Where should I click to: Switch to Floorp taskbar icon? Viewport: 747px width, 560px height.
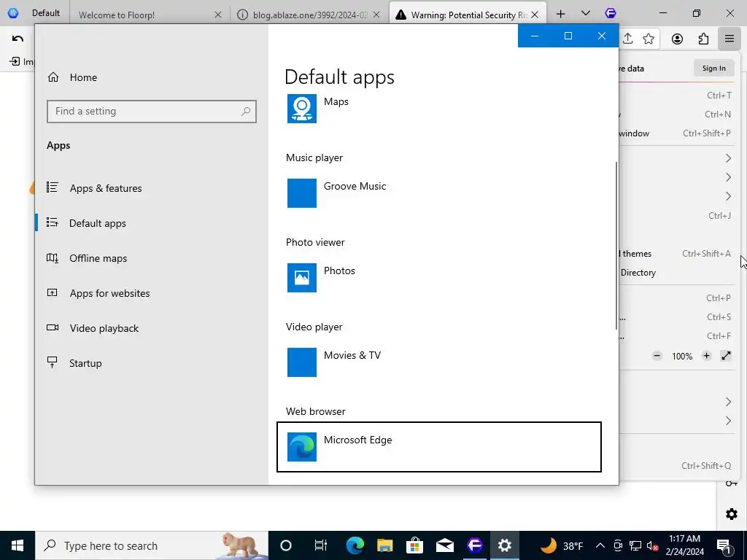pyautogui.click(x=474, y=545)
